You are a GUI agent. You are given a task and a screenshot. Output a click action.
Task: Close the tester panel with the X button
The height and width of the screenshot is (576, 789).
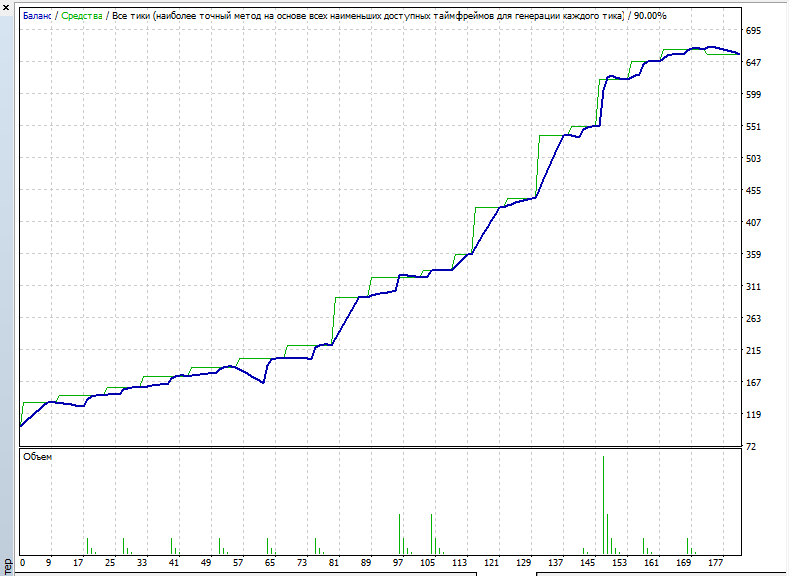coord(6,8)
